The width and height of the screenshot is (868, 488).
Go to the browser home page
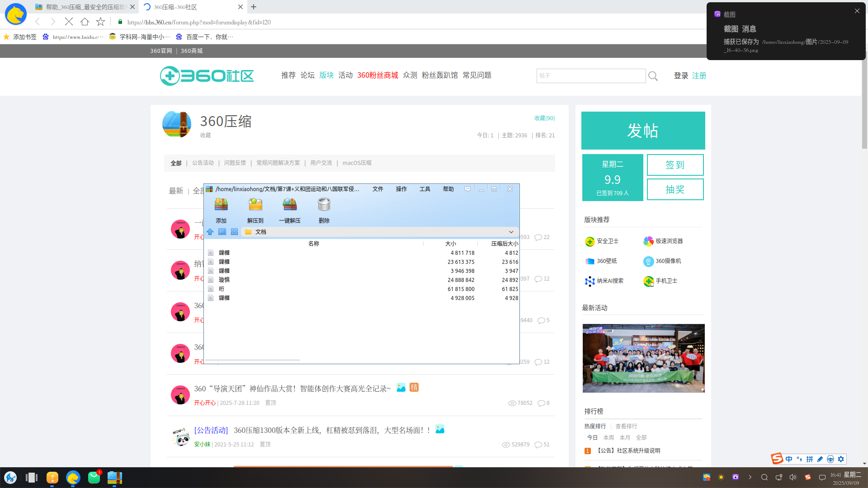[x=85, y=21]
